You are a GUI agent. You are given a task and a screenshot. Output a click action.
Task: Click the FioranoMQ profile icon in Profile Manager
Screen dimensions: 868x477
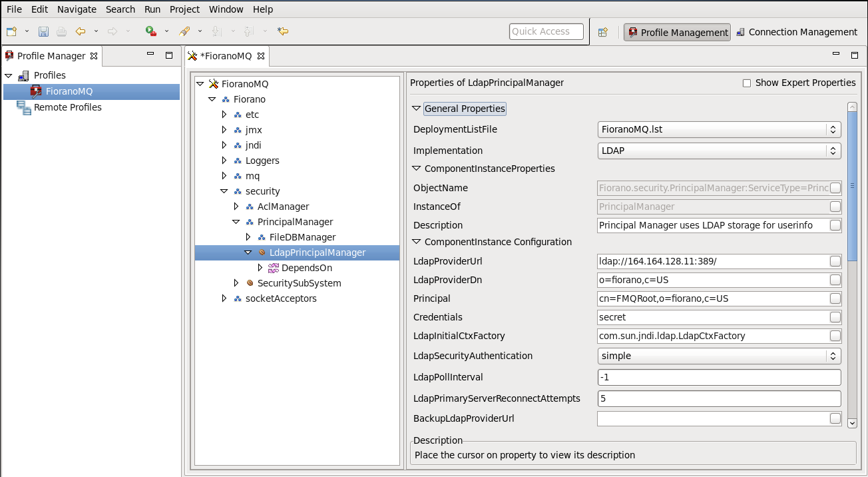click(36, 91)
